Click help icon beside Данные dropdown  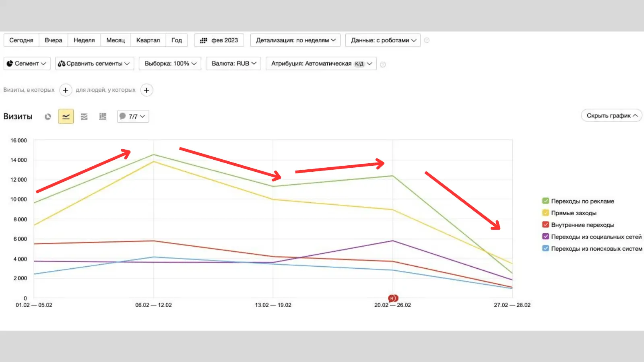pos(427,40)
